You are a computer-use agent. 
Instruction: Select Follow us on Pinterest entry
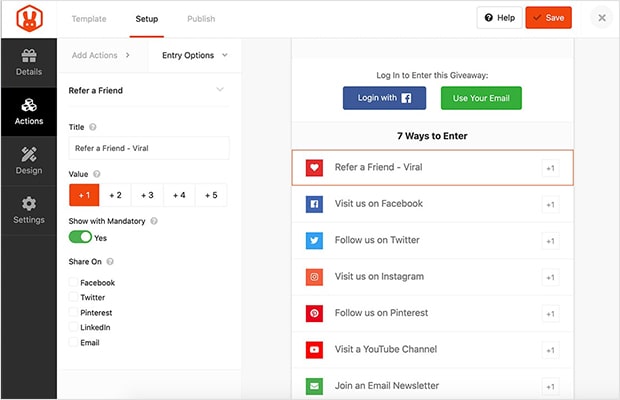(433, 313)
